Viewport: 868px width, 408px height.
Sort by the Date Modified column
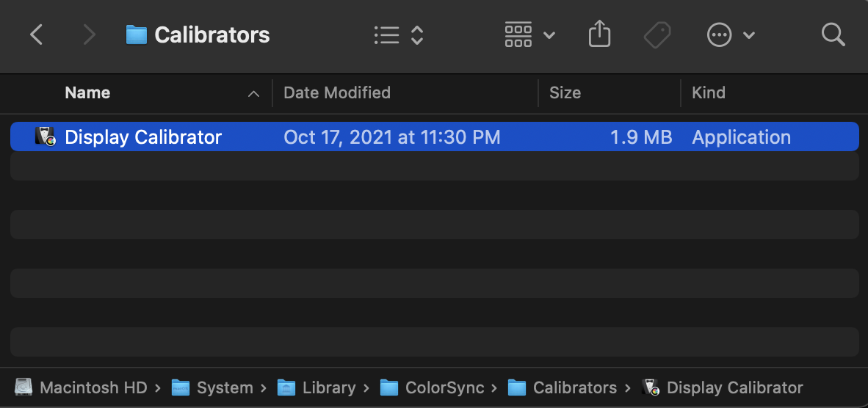click(337, 93)
